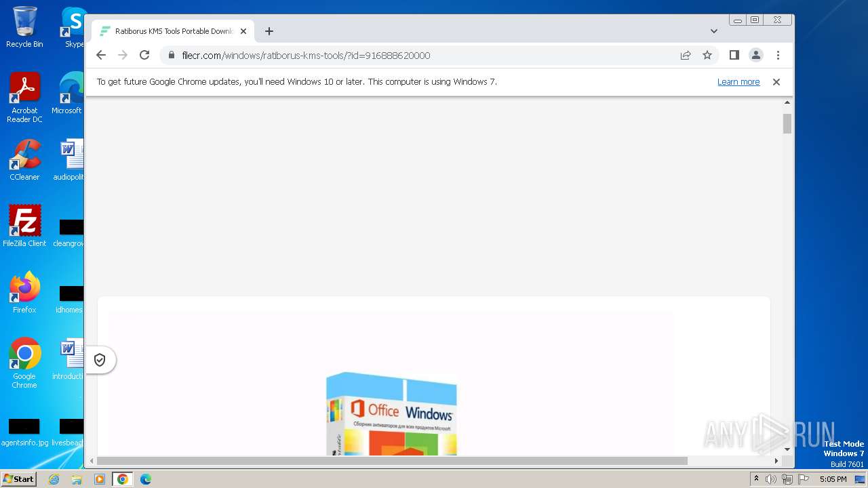Open a new tab with the plus button
Screen dimensions: 868x488
click(269, 31)
